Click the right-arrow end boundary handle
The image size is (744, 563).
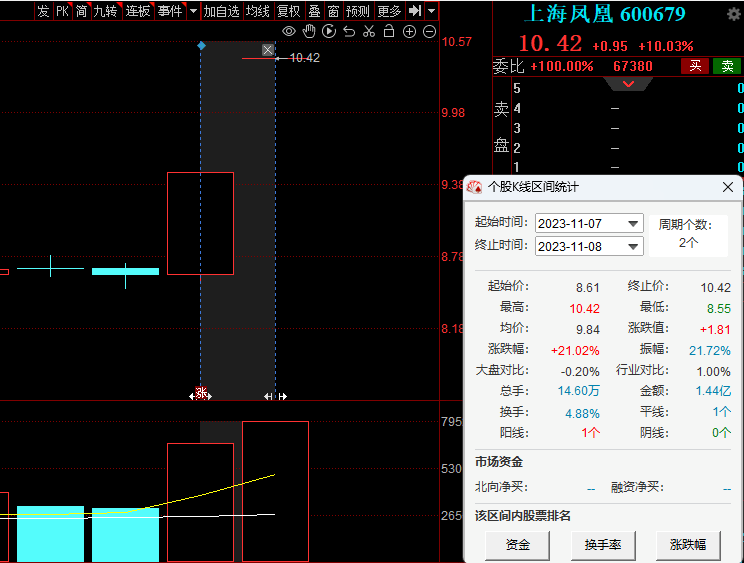(282, 397)
